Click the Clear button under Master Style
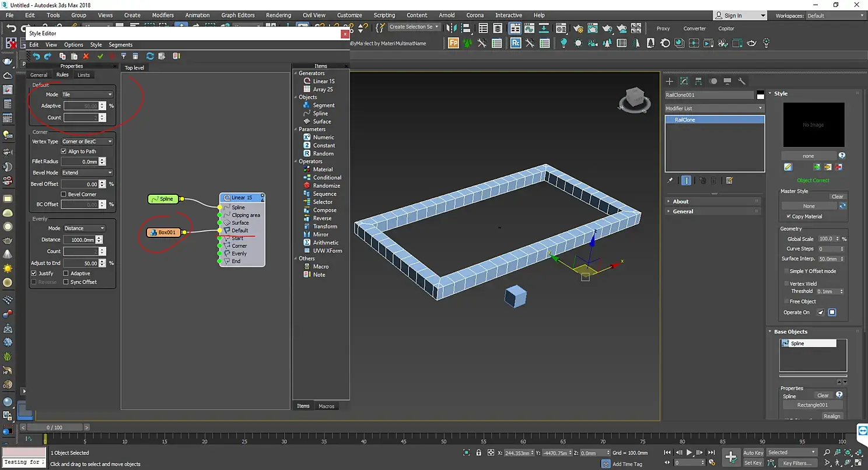The image size is (868, 470). (837, 197)
